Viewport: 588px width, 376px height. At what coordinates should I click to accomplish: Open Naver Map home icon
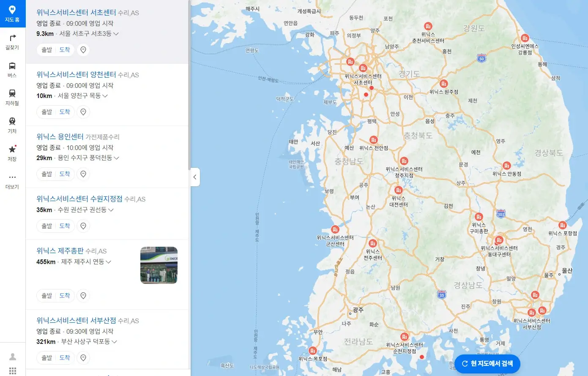coord(12,14)
